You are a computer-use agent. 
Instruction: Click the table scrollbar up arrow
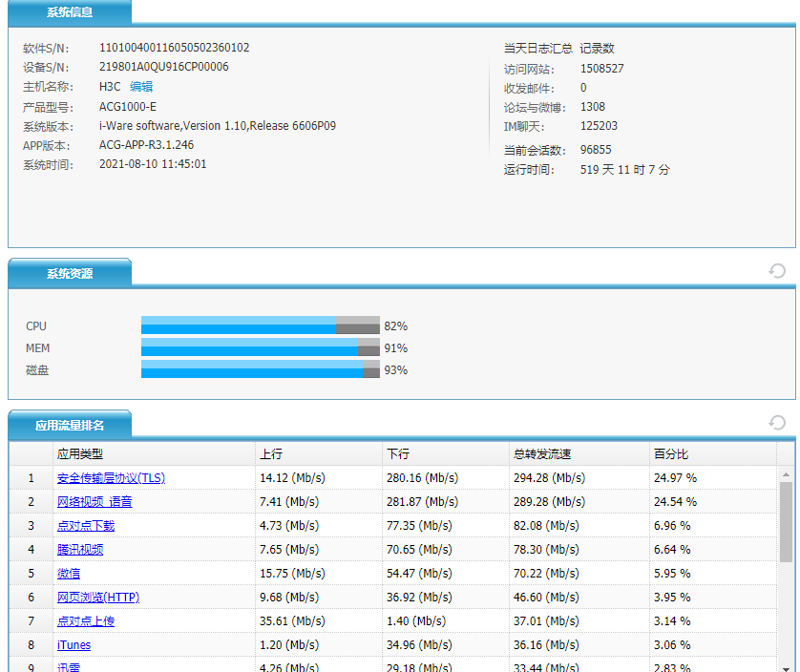[x=786, y=474]
